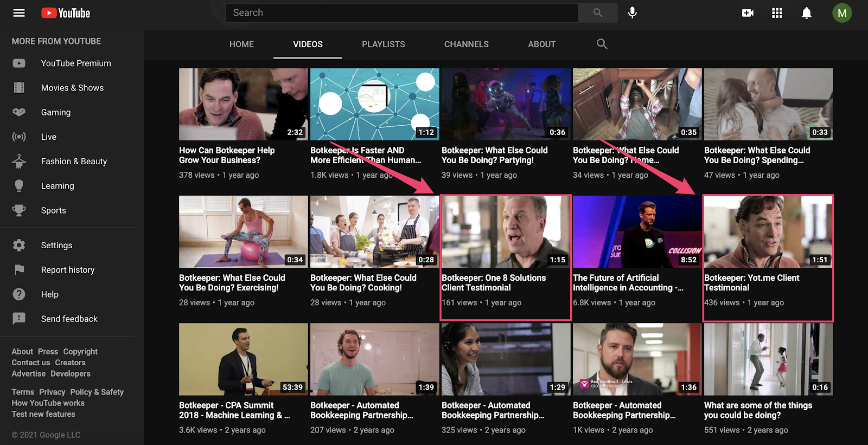Click the Movies & Shows film icon
Image resolution: width=868 pixels, height=445 pixels.
click(x=19, y=88)
